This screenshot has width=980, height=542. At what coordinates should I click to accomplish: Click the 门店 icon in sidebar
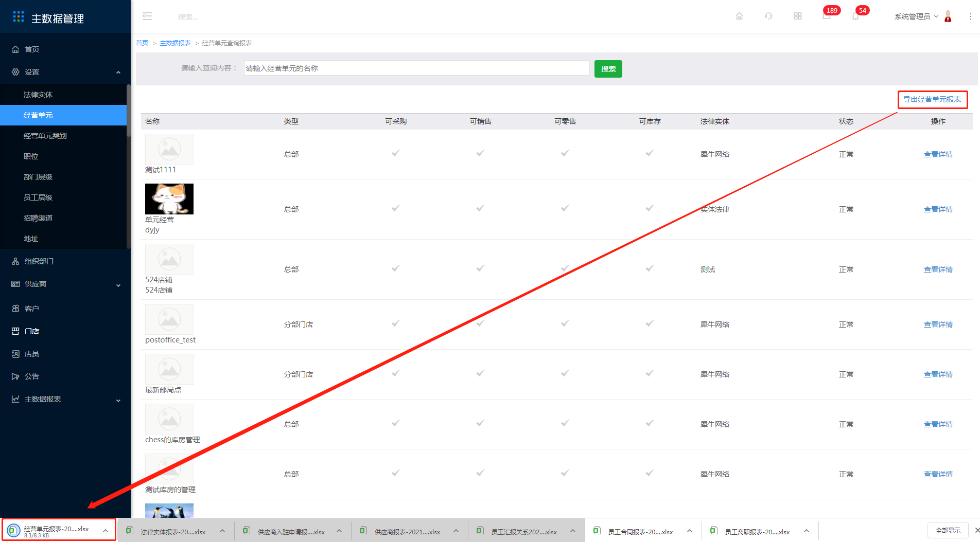pos(15,331)
